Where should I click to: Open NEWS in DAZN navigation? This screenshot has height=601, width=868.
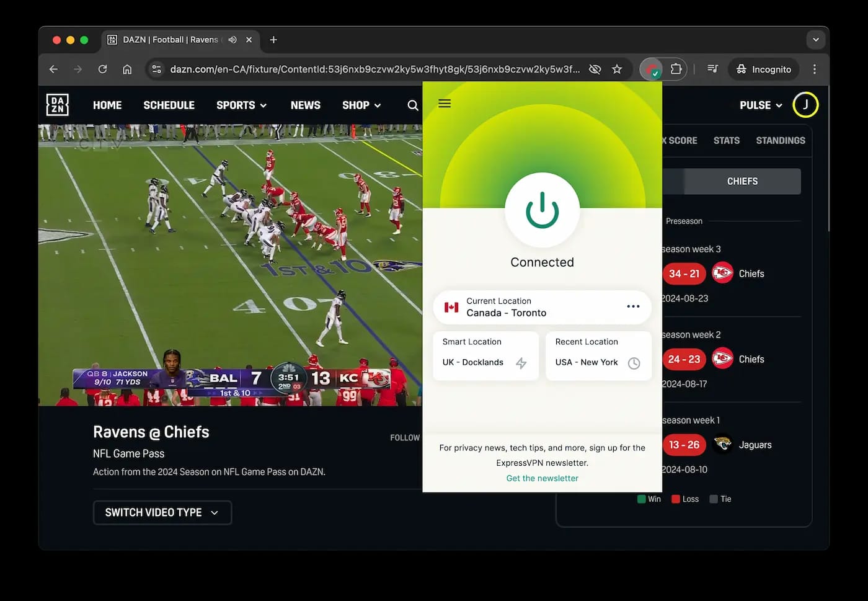point(306,105)
